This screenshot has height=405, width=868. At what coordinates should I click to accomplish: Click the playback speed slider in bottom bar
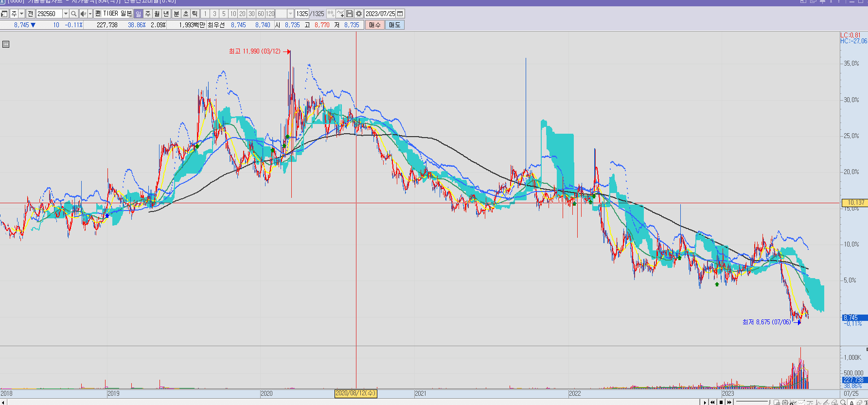753,402
